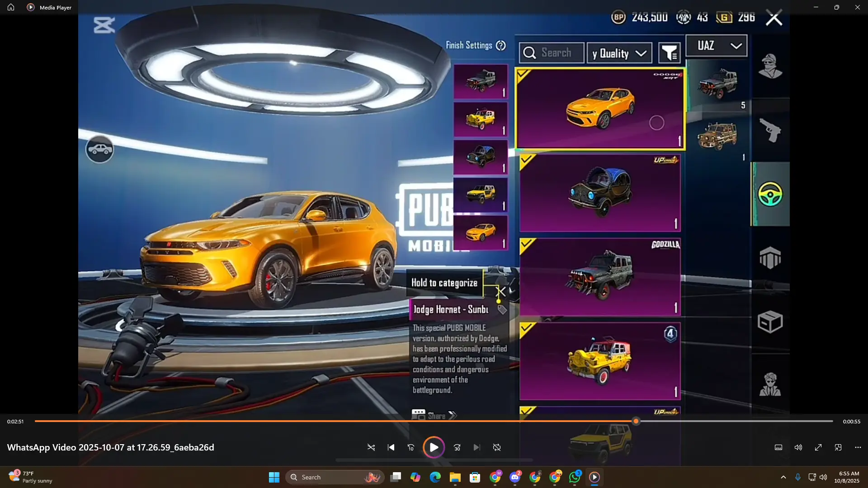Click the Media Player home icon

click(x=11, y=7)
